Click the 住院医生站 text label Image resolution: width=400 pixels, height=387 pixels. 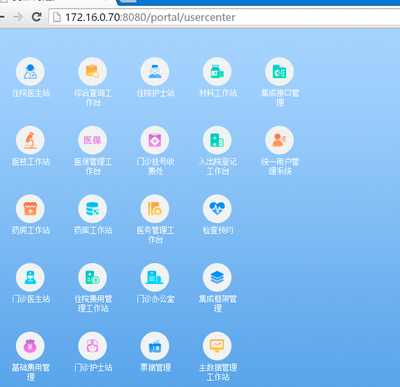pos(31,93)
